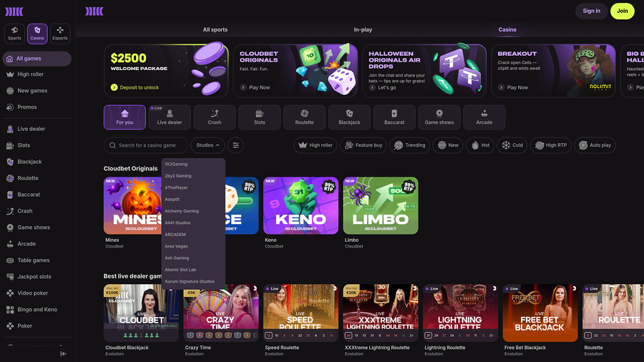Open Roulette in sidebar

pos(36,178)
